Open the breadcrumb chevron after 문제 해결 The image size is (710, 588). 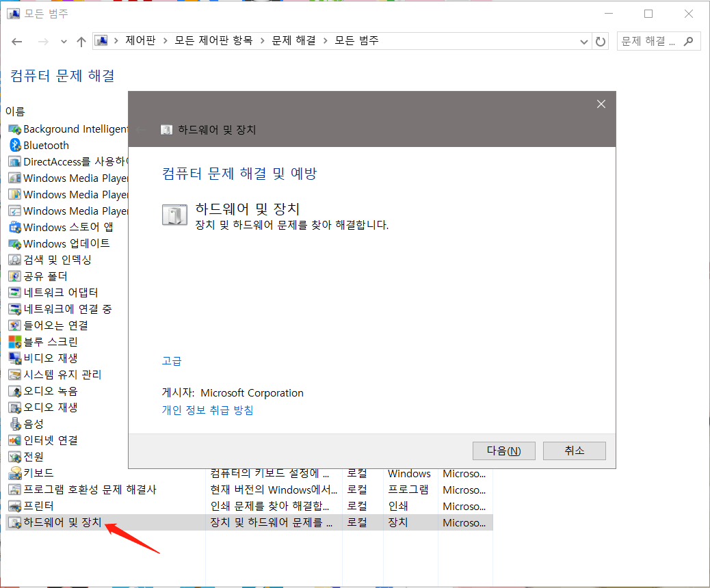pyautogui.click(x=326, y=40)
